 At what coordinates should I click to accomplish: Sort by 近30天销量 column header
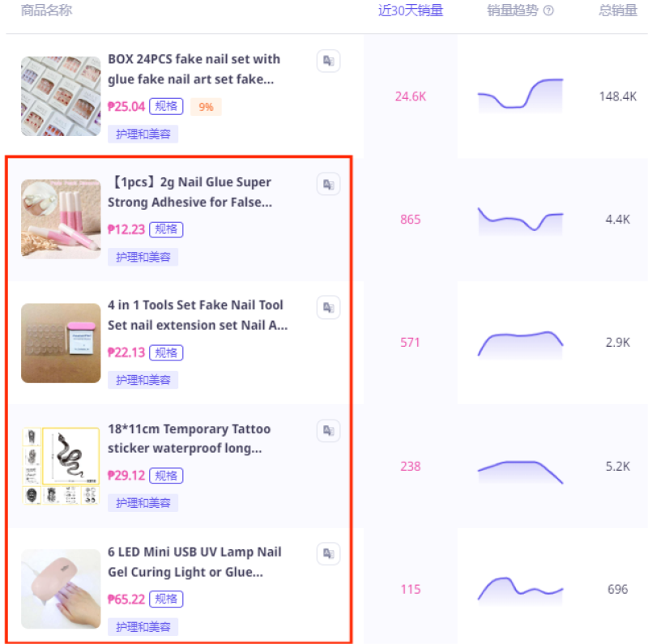coord(411,11)
